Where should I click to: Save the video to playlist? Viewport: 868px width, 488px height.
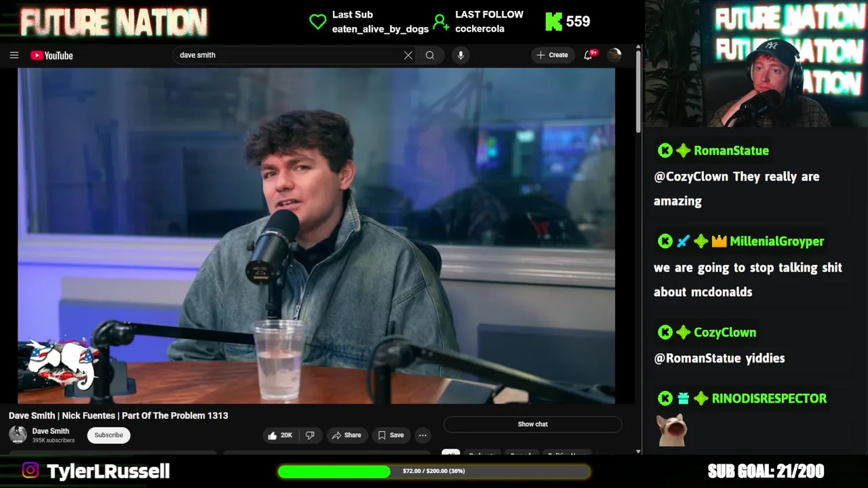click(x=391, y=435)
